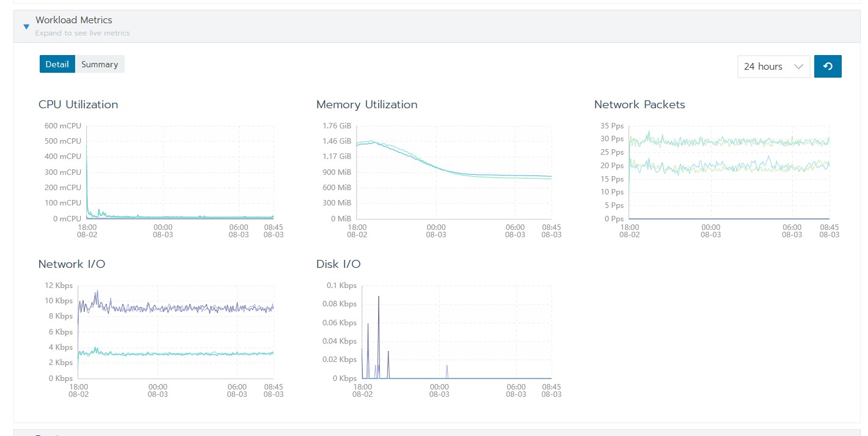868x436 pixels.
Task: Collapse the Workload Metrics triangle icon
Action: point(26,27)
